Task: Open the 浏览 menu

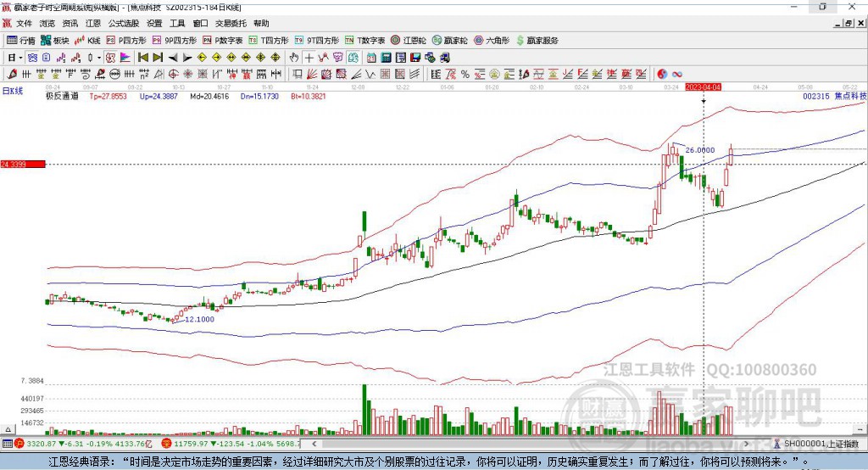Action: [x=47, y=23]
